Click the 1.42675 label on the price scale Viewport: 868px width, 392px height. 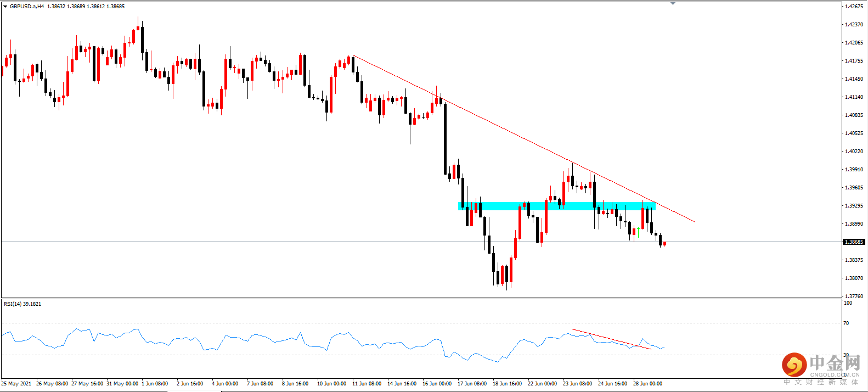[854, 7]
